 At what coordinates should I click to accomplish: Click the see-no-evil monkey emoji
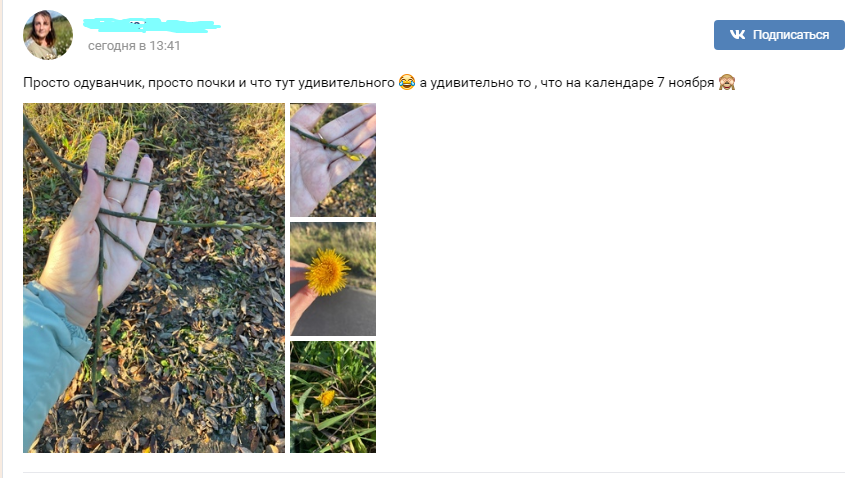[x=727, y=82]
